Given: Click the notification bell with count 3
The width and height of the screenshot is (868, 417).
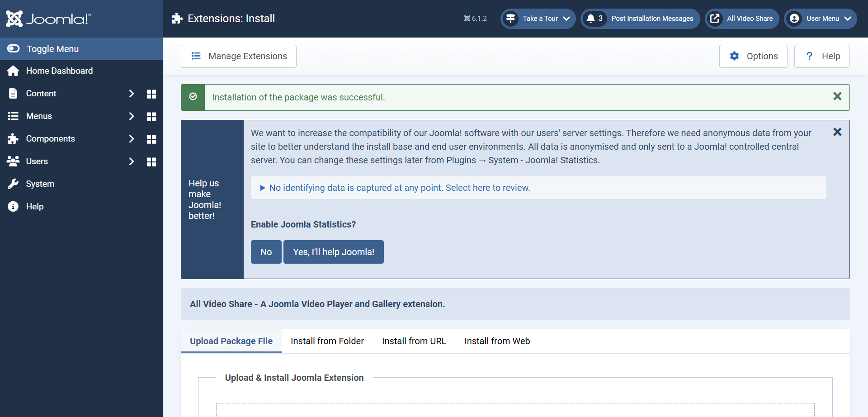Looking at the screenshot, I should click(x=594, y=19).
